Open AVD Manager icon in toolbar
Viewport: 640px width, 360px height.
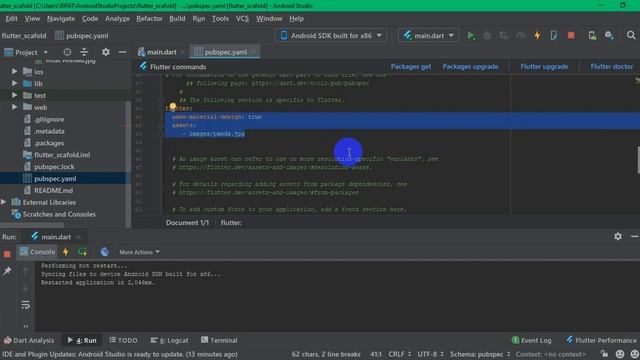[592, 36]
